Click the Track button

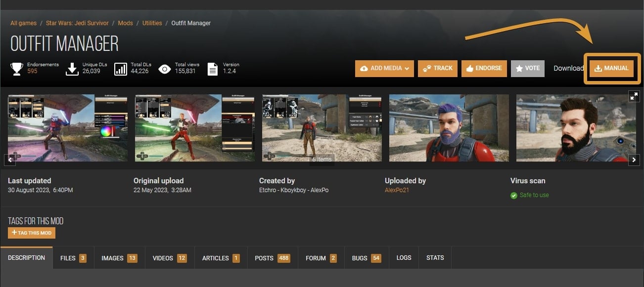pos(438,69)
